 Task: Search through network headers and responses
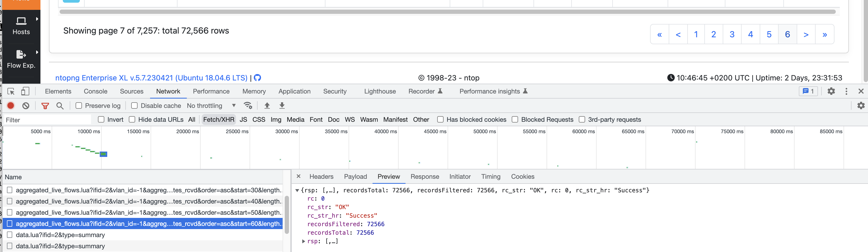[60, 105]
